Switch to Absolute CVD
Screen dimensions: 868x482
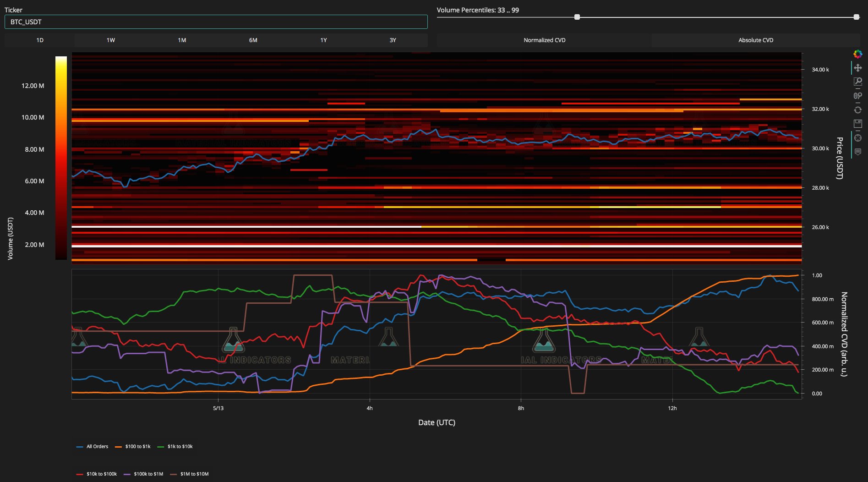756,40
